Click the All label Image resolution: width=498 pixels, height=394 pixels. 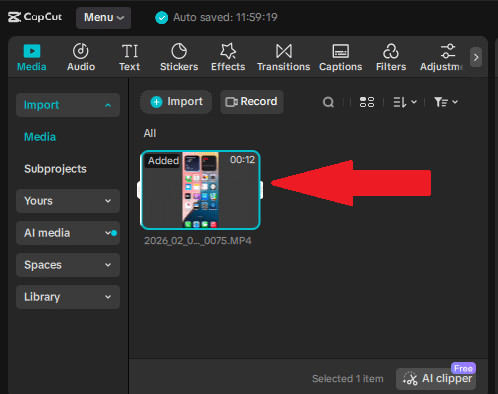(x=150, y=133)
